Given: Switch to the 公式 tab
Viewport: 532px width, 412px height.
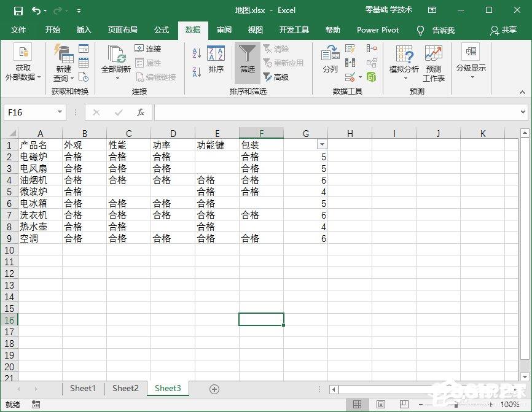Looking at the screenshot, I should pyautogui.click(x=161, y=30).
